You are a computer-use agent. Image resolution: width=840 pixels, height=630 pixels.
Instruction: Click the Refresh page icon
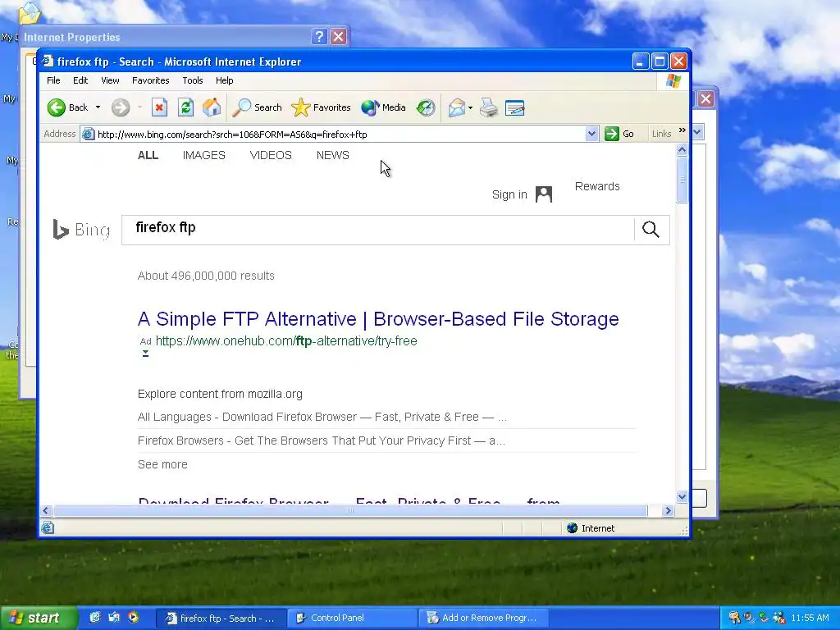(x=185, y=107)
